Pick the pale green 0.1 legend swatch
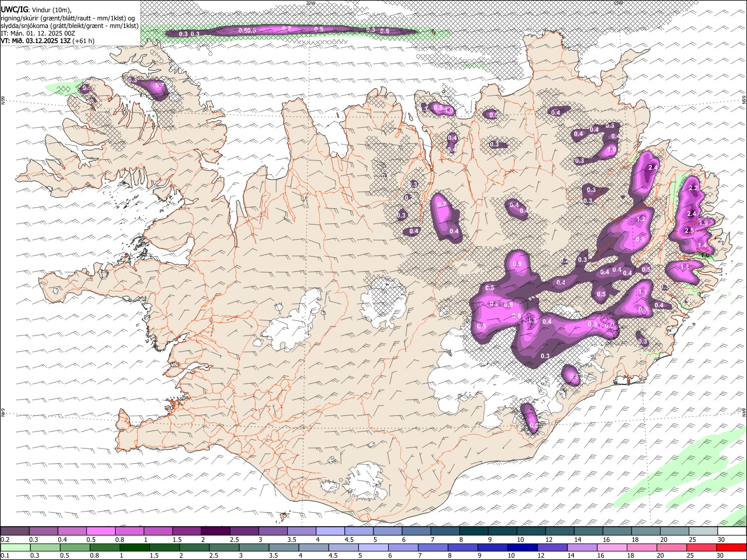Image resolution: width=747 pixels, height=560 pixels. click(15, 547)
